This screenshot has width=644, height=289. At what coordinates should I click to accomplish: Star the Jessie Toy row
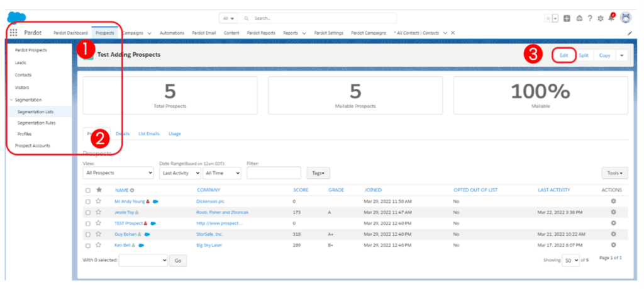[98, 212]
